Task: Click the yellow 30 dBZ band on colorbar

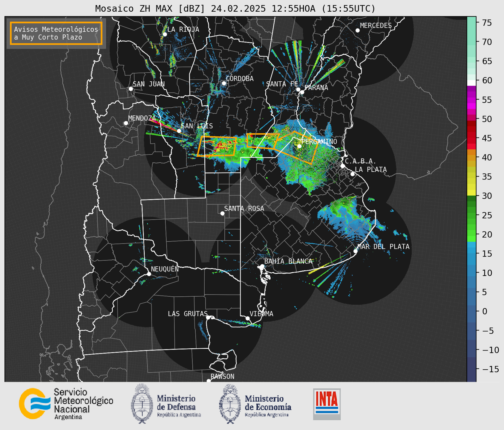Action: [471, 193]
